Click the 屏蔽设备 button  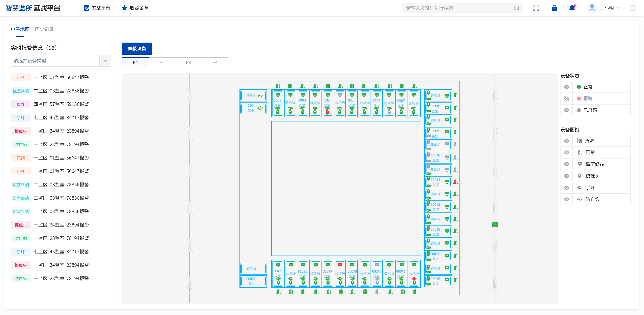click(137, 48)
